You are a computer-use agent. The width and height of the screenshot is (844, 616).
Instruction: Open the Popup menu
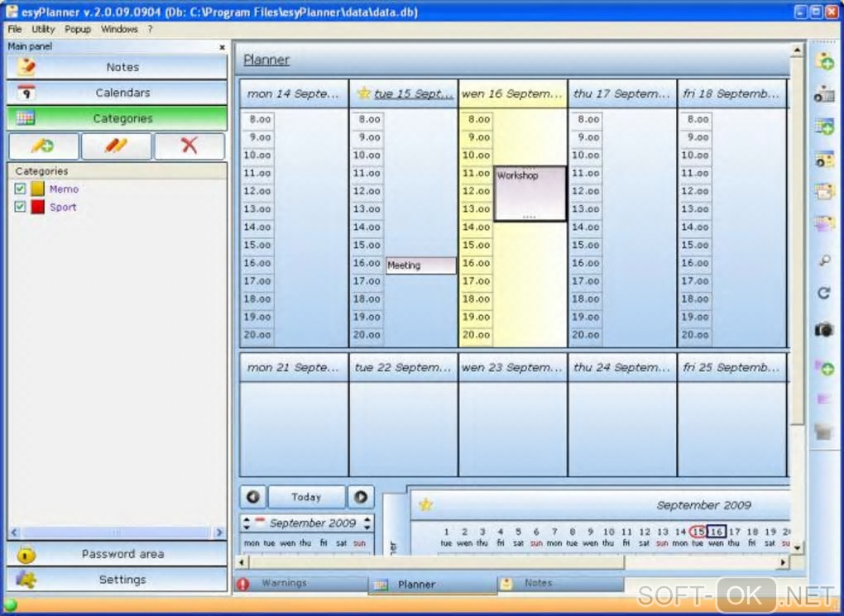point(78,29)
